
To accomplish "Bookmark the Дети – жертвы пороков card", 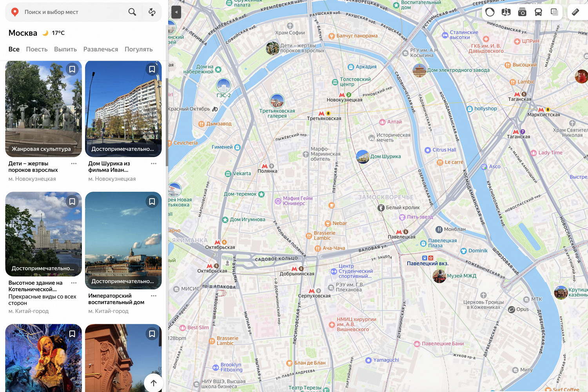I will [x=72, y=69].
